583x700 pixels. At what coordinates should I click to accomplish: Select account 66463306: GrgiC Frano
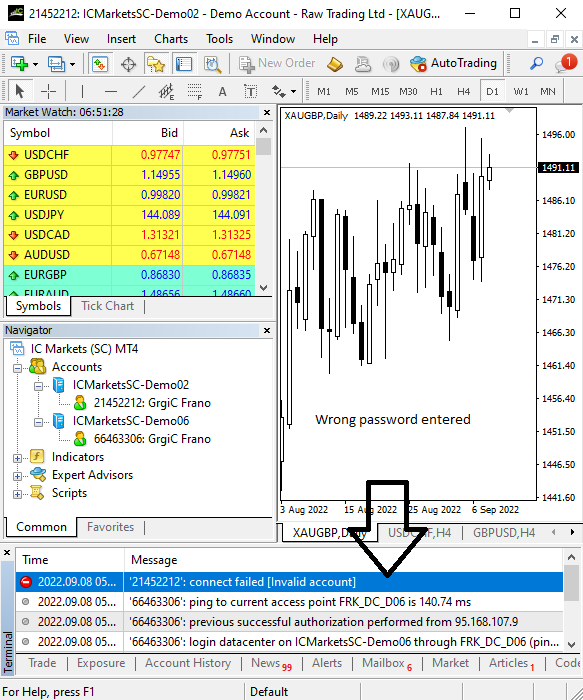coord(152,439)
